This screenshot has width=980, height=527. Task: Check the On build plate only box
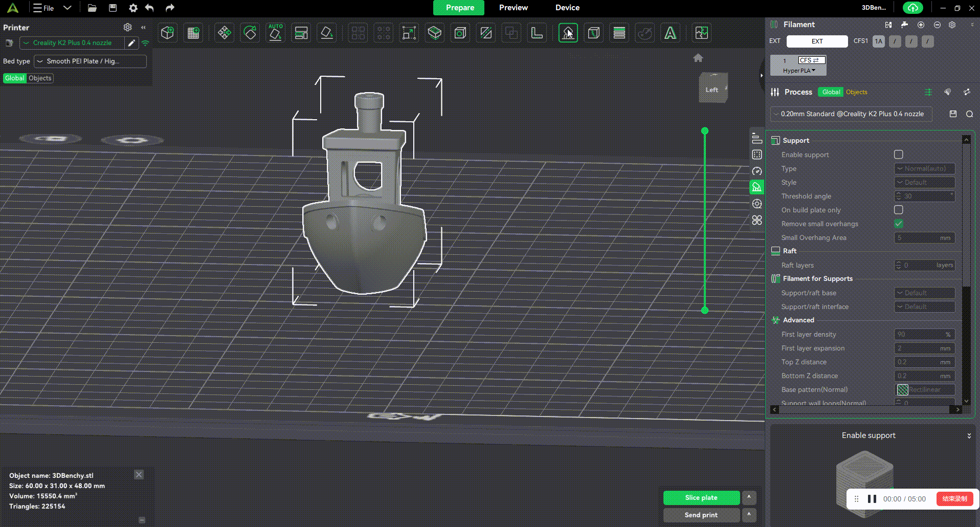[898, 210]
